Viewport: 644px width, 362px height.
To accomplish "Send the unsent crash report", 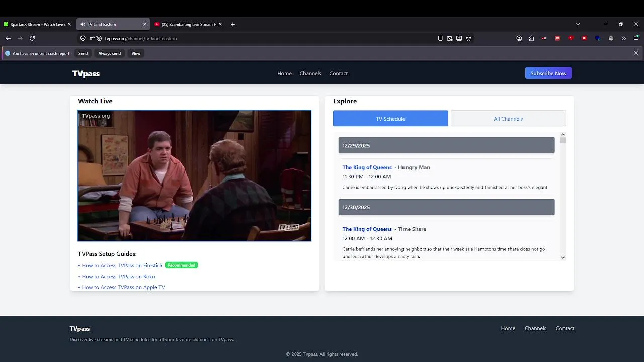I will click(x=83, y=53).
